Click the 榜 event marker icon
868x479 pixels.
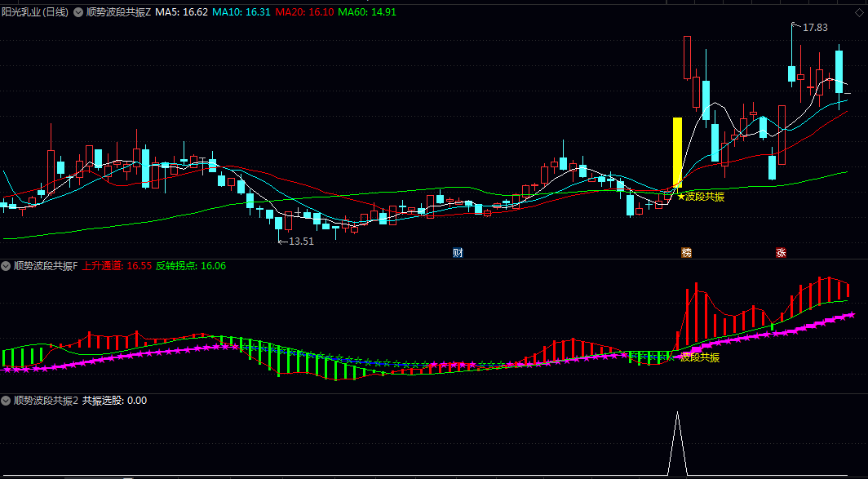tap(686, 253)
